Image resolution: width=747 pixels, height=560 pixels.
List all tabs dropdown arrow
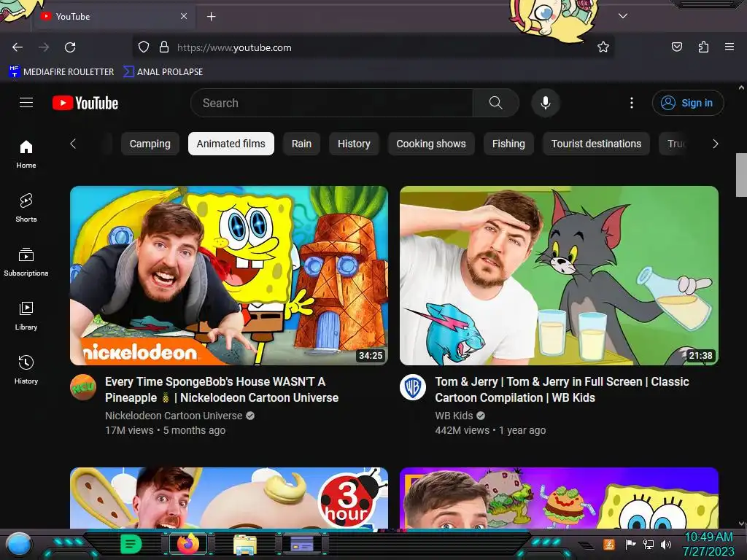click(623, 16)
